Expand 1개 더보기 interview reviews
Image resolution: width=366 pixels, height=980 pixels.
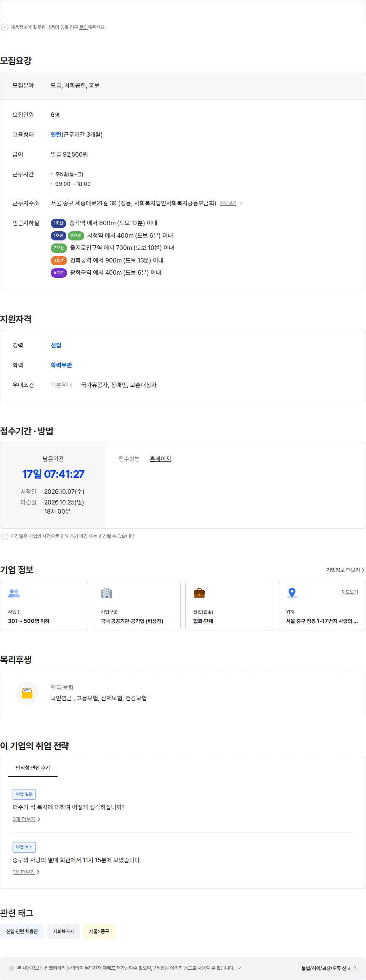(x=26, y=872)
